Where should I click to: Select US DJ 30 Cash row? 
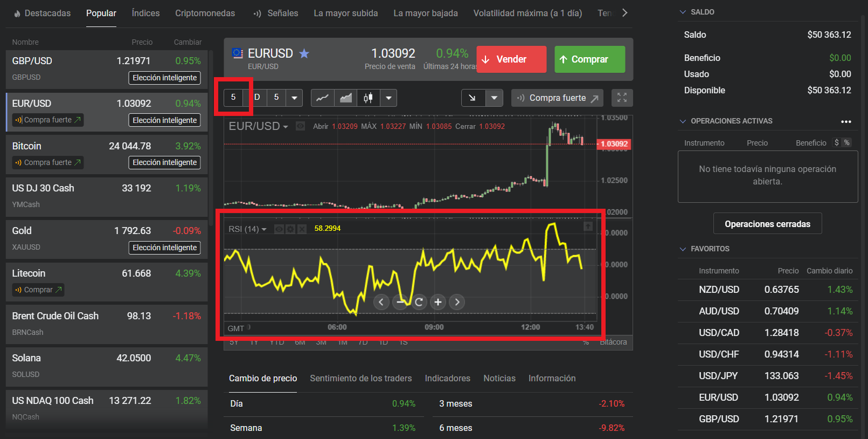pos(107,196)
